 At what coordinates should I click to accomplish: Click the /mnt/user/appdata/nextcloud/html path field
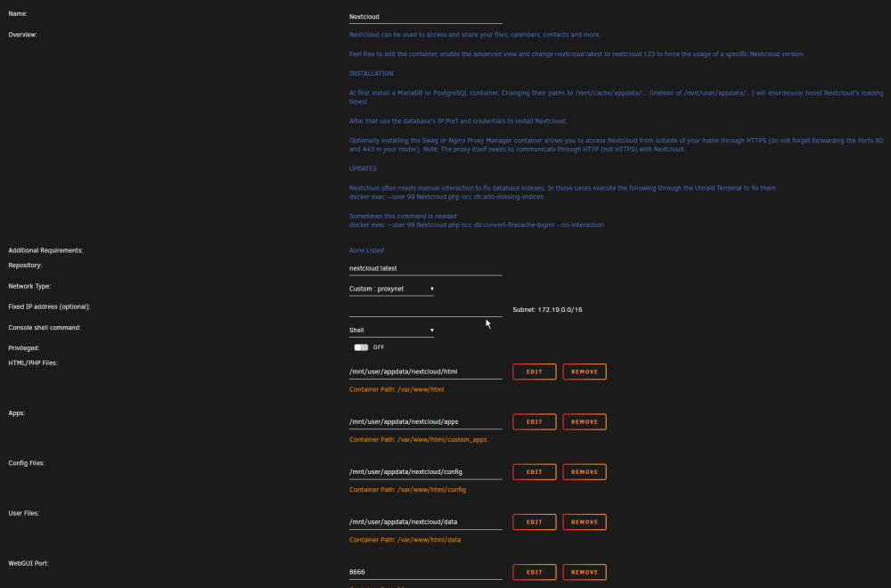coord(426,372)
